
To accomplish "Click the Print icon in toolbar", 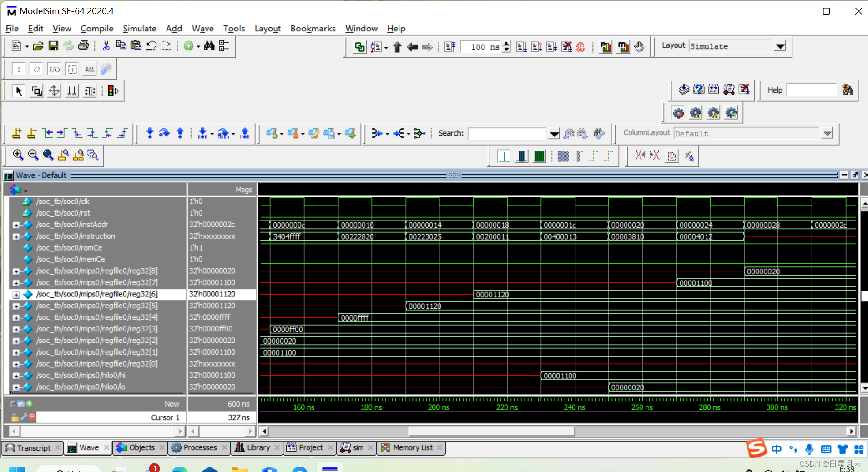I will (83, 46).
